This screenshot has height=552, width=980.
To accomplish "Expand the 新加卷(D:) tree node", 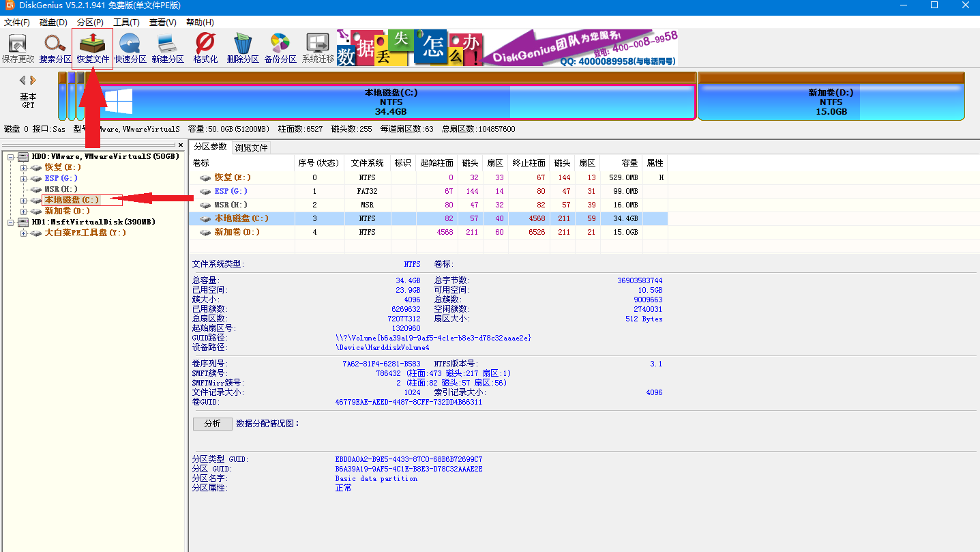I will coord(23,211).
